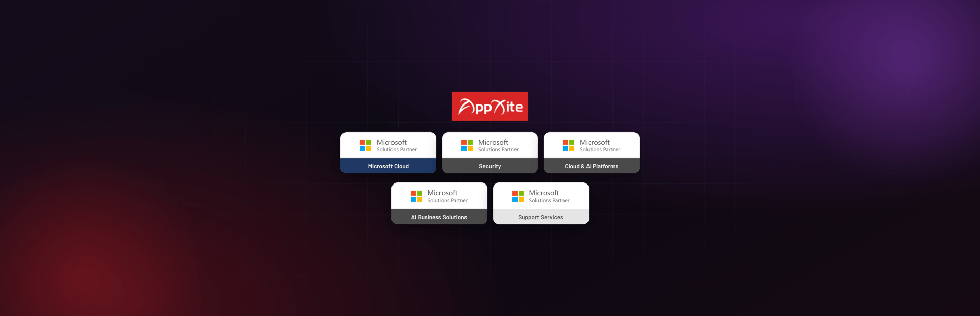Click the AppXite logo

pos(490,106)
